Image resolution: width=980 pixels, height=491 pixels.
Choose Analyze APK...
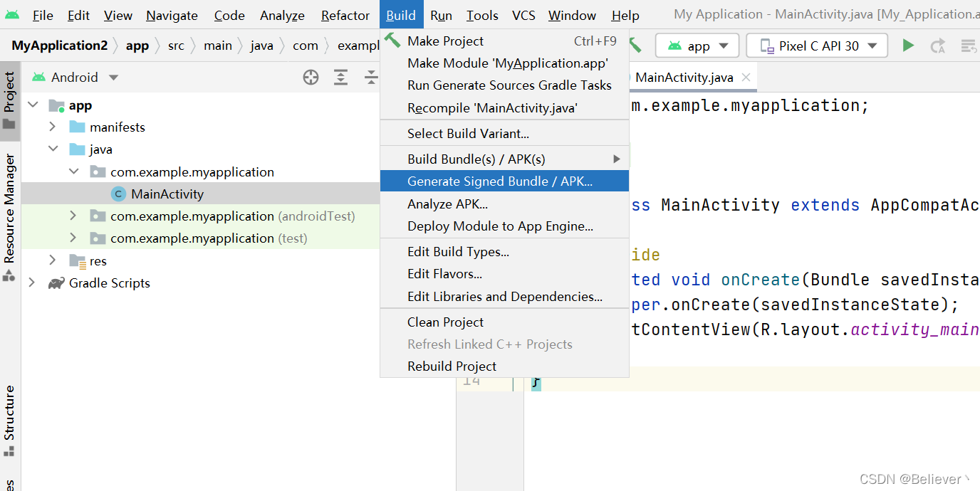504,204
